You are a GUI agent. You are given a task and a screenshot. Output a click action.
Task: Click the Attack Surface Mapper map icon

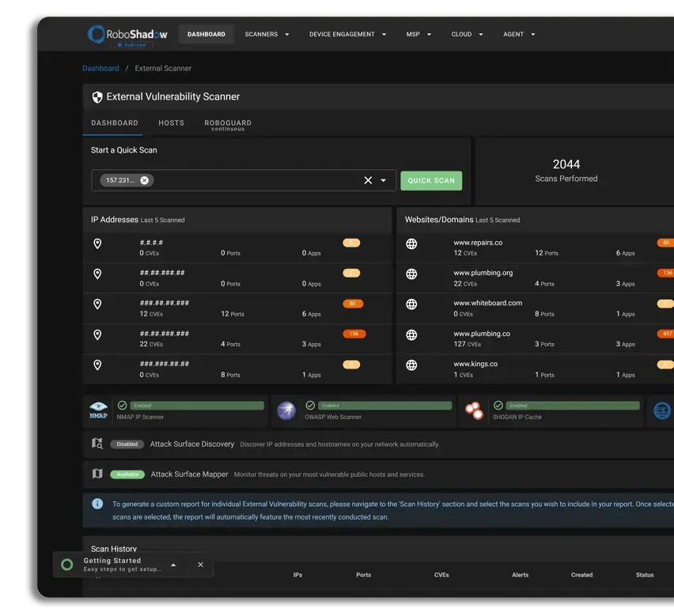tap(97, 474)
